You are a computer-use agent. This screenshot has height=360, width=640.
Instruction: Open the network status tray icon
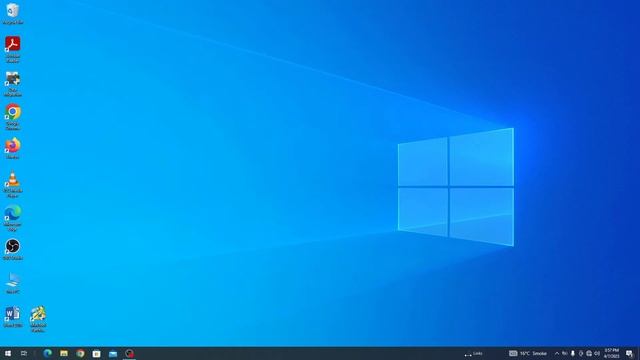(589, 353)
